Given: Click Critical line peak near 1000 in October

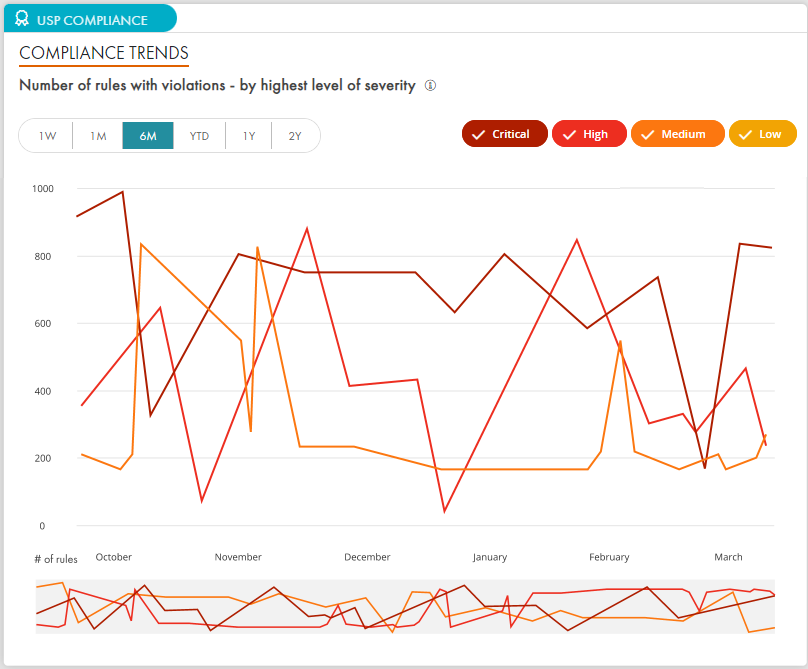Looking at the screenshot, I should (x=122, y=191).
